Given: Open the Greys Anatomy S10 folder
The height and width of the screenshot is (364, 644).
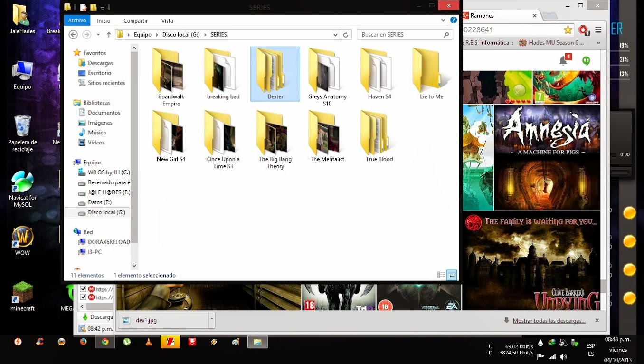Looking at the screenshot, I should coord(327,77).
